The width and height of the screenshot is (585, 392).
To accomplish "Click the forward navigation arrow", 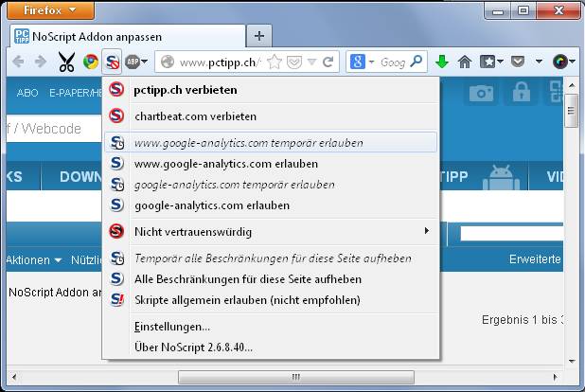I will click(x=41, y=62).
